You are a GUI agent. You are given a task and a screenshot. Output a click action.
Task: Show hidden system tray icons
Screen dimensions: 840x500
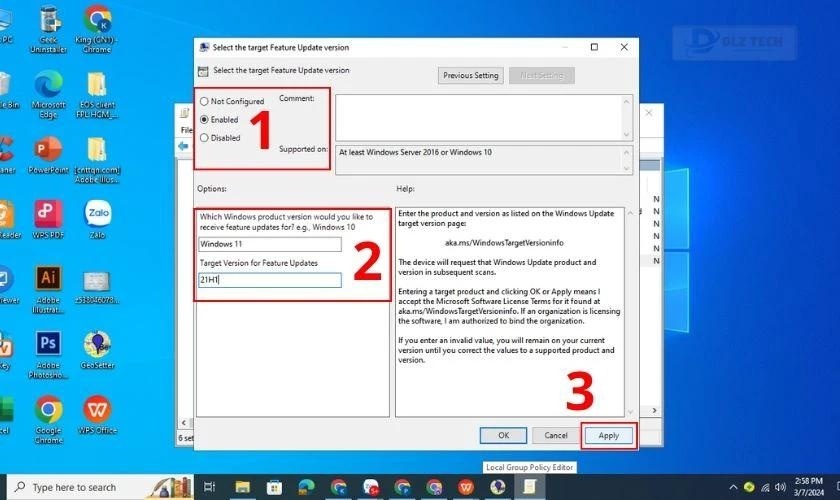pyautogui.click(x=733, y=487)
